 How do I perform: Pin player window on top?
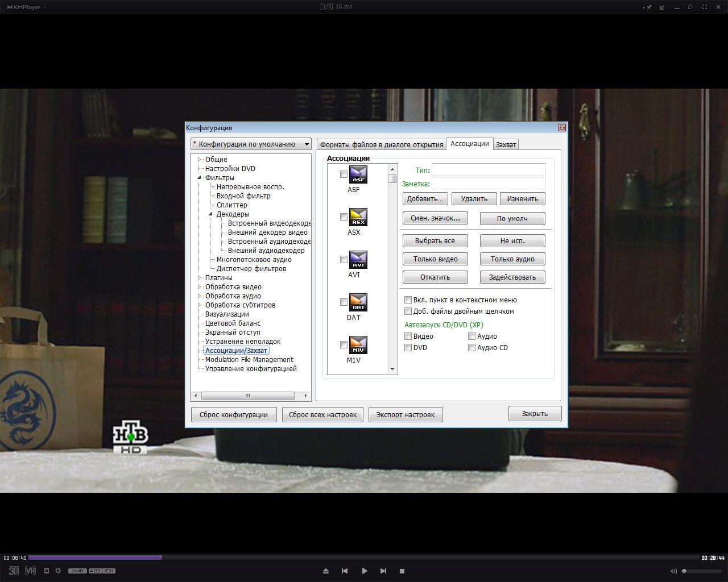pyautogui.click(x=648, y=7)
